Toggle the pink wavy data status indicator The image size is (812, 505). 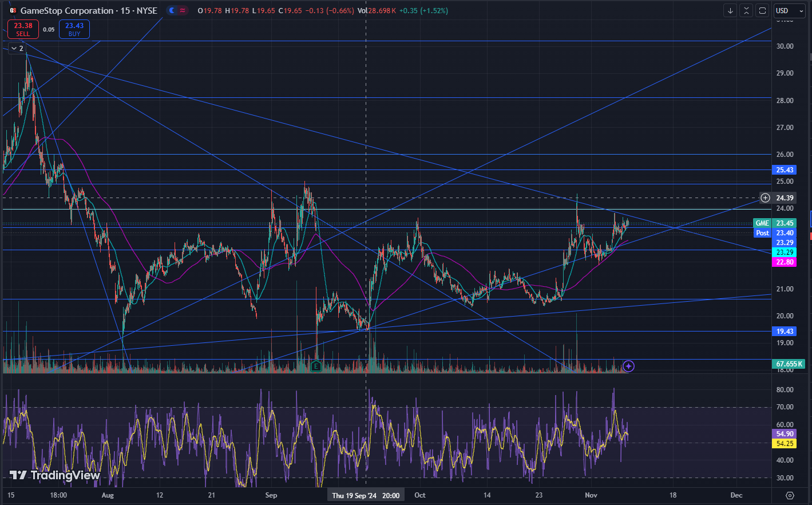tap(183, 11)
